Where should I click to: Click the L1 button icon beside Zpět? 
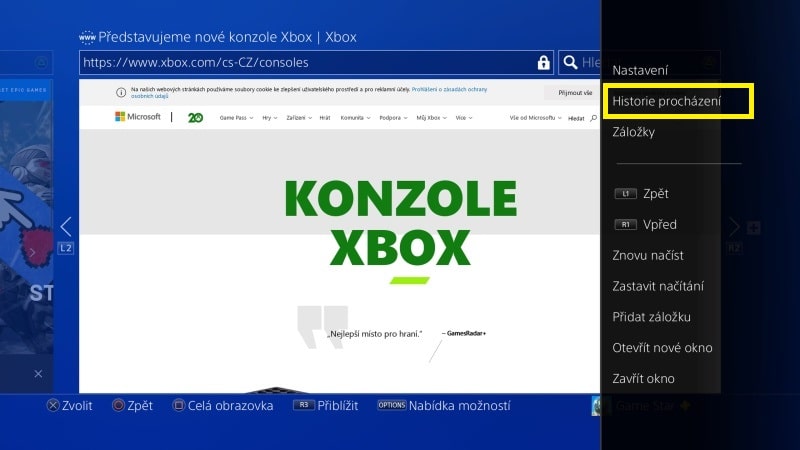[626, 194]
